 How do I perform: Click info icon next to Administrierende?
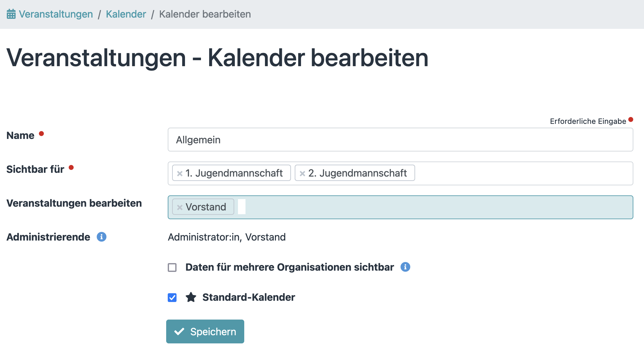(x=101, y=237)
